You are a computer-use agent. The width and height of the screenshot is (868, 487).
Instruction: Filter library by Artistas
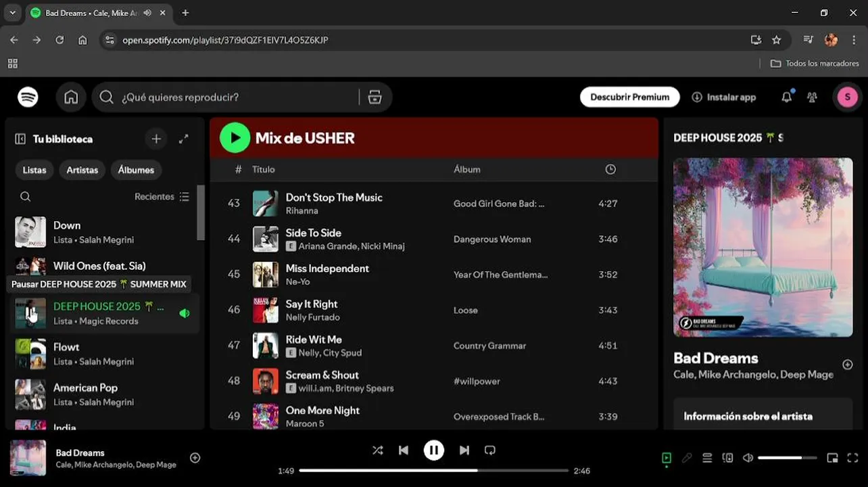pos(82,170)
